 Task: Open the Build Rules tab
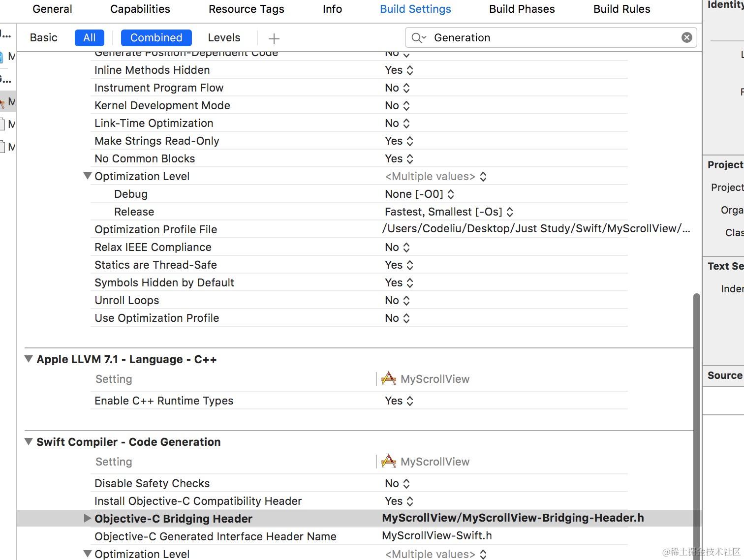click(622, 9)
